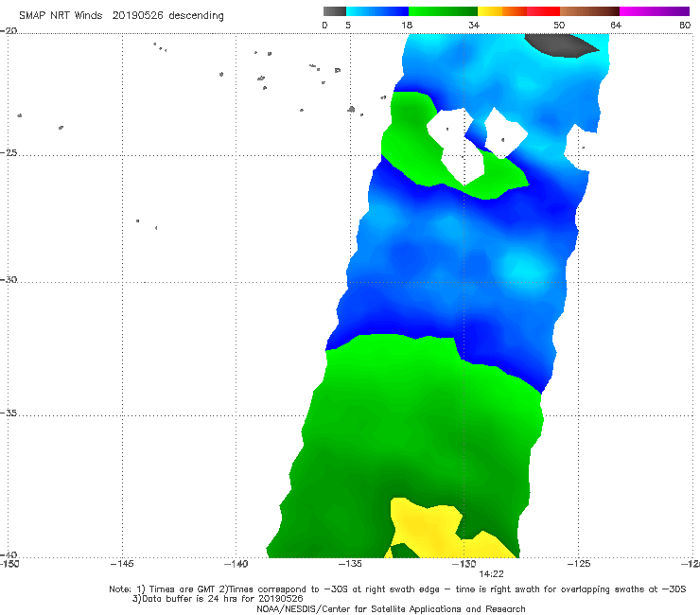Click the latitude label -35
Screen dimensions: 700x615
click(x=9, y=413)
